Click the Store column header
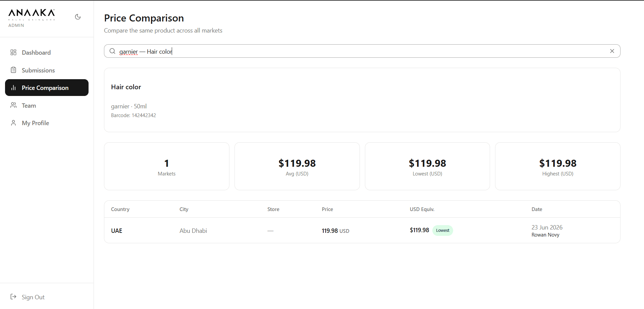The height and width of the screenshot is (309, 644). 273,209
